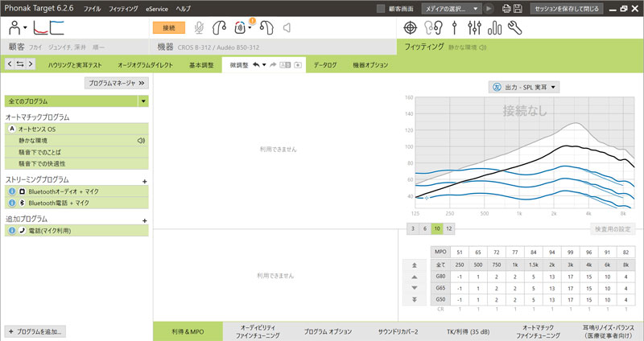Expand the 全てのプログラム dropdown arrow
The width and height of the screenshot is (644, 341).
pyautogui.click(x=143, y=101)
